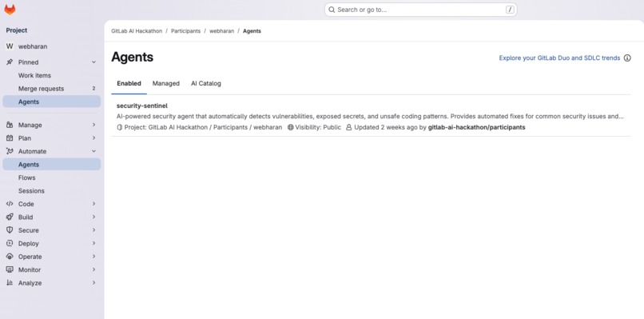This screenshot has width=644, height=319.
Task: Click the info icon beside SDLC trends
Action: point(627,58)
